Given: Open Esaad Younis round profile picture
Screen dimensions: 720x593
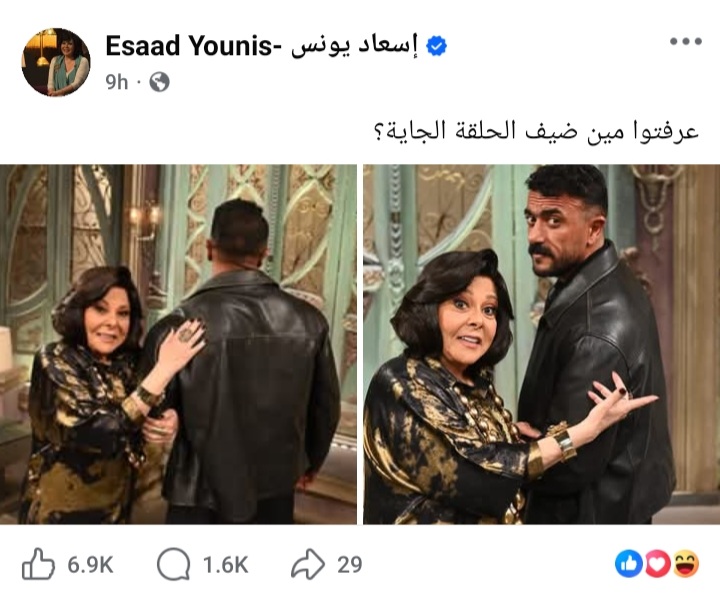Looking at the screenshot, I should point(56,62).
